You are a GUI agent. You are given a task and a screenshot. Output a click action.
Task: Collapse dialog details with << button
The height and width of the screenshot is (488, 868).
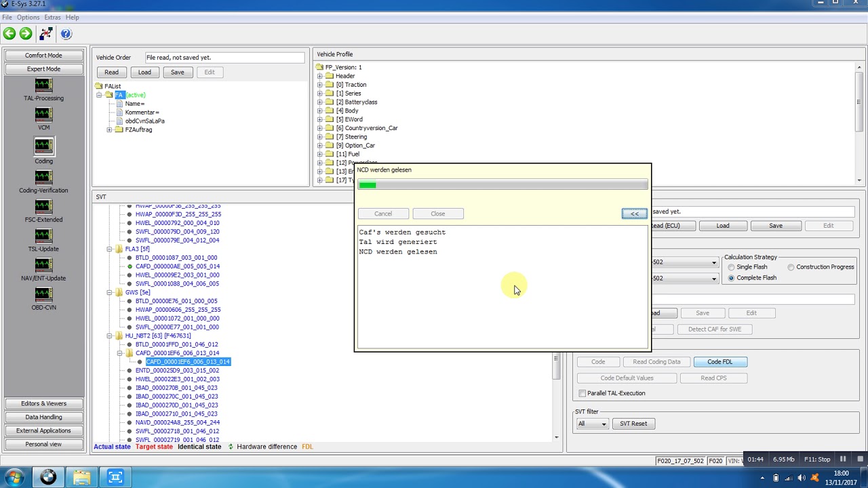point(635,213)
